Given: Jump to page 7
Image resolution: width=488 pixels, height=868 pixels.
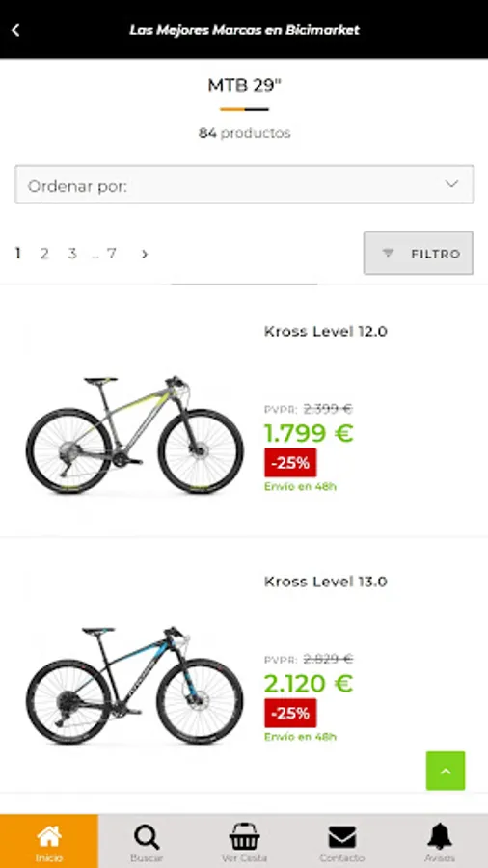Looking at the screenshot, I should (112, 254).
